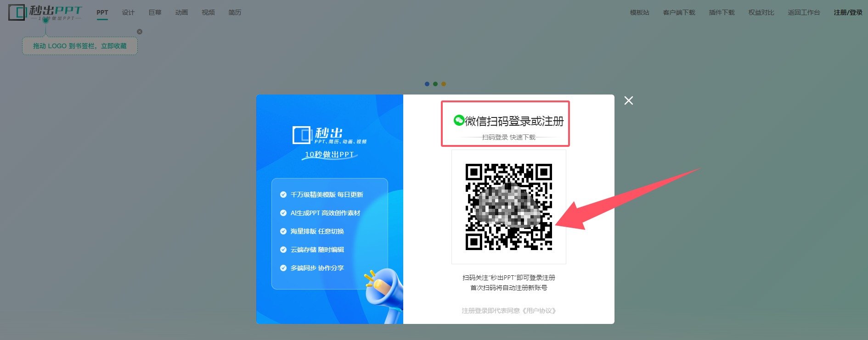Click the '10秒做出PPT' slogan text
Screen dimensions: 868x340
(x=330, y=155)
